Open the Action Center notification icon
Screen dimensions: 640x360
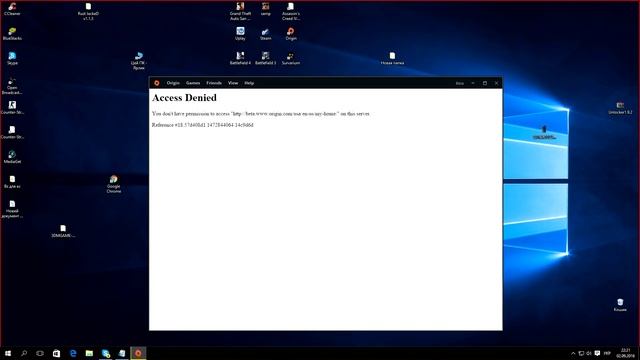(x=597, y=353)
